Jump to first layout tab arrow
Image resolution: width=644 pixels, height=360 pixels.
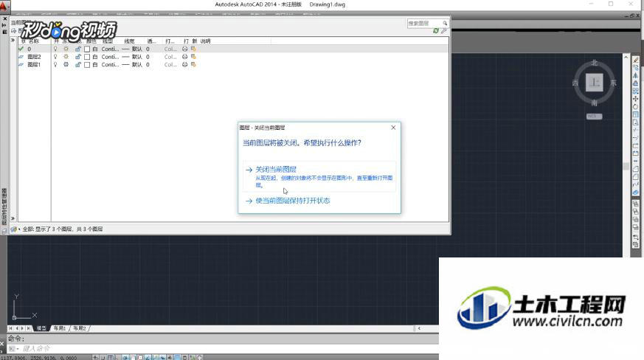click(10, 328)
